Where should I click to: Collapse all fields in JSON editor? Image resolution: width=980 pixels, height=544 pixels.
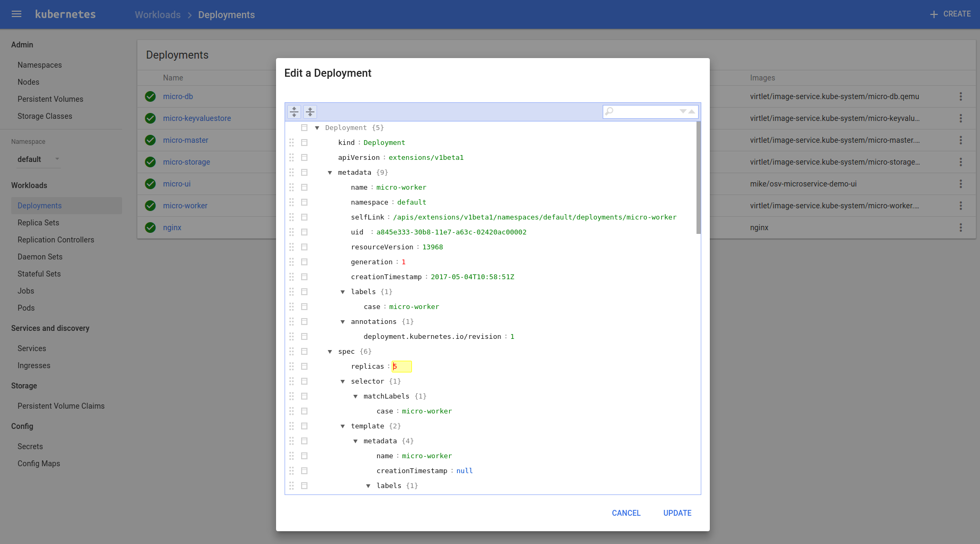point(310,112)
